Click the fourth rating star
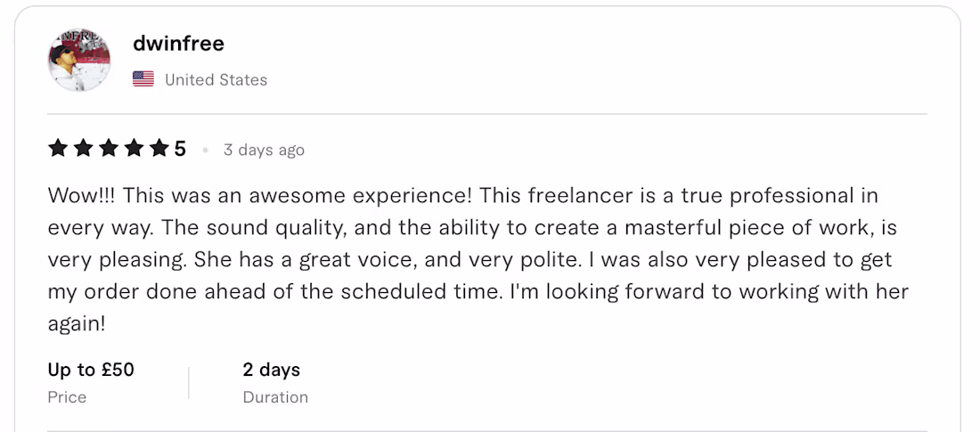This screenshot has height=432, width=980. click(x=134, y=149)
